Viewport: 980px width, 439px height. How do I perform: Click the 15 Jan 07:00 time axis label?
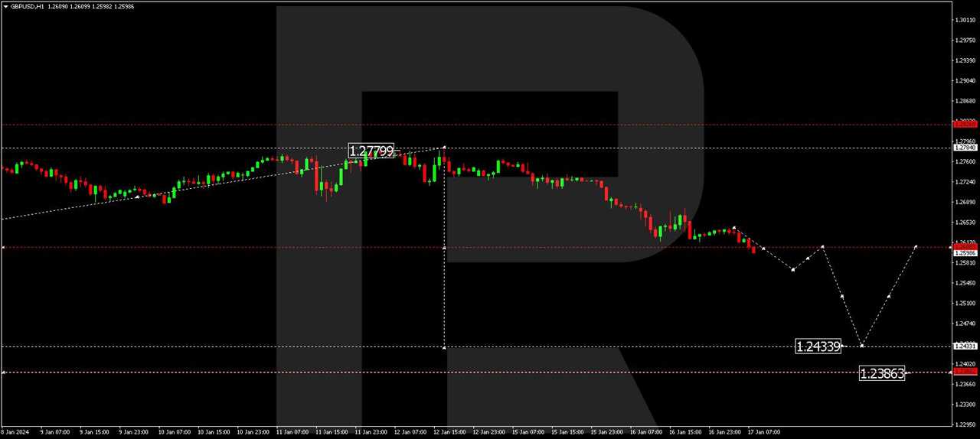pos(527,432)
